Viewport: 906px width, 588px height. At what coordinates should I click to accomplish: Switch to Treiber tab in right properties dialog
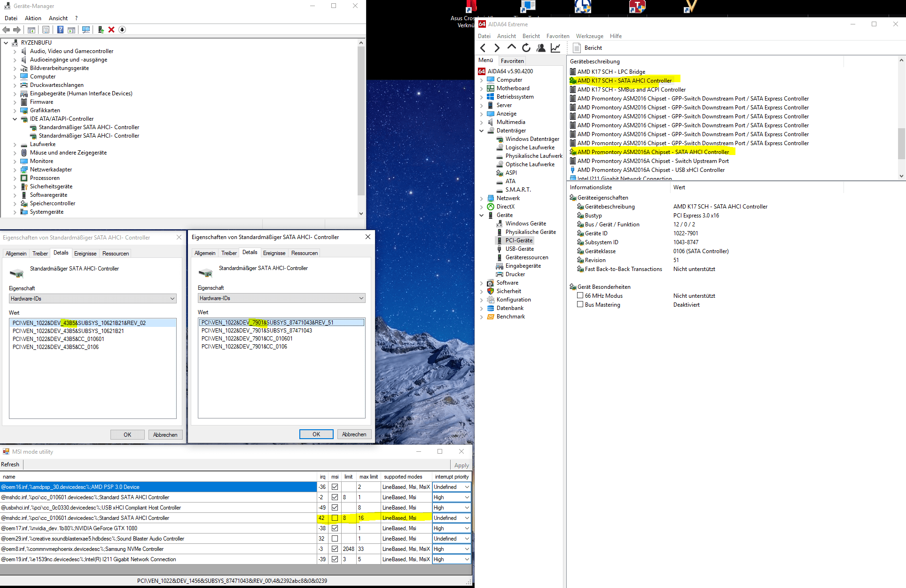point(229,253)
